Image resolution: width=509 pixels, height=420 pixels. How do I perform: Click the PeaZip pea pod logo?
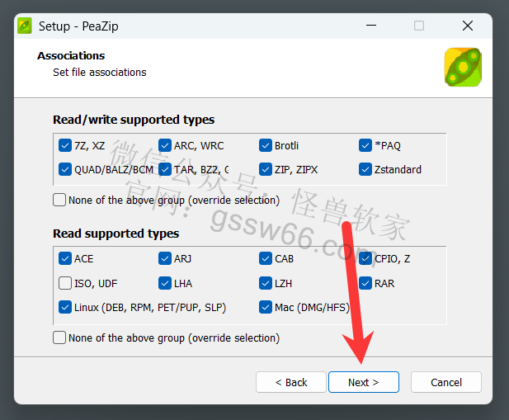[463, 67]
